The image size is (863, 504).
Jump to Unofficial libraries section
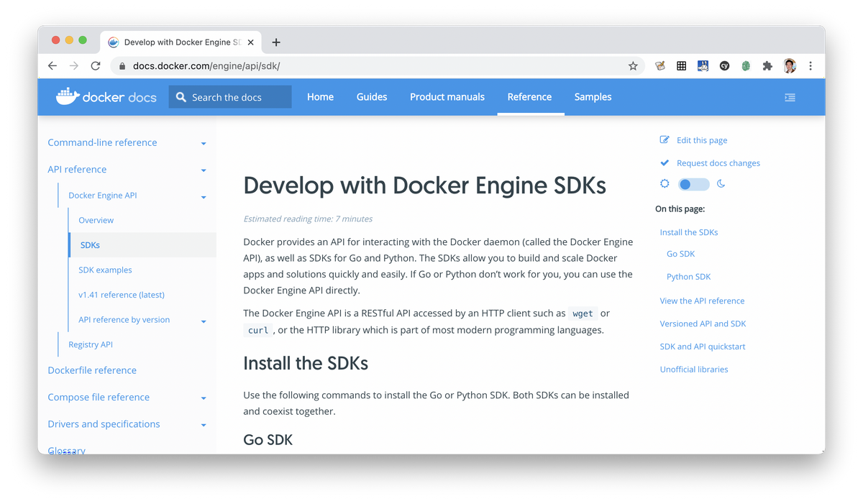(694, 370)
